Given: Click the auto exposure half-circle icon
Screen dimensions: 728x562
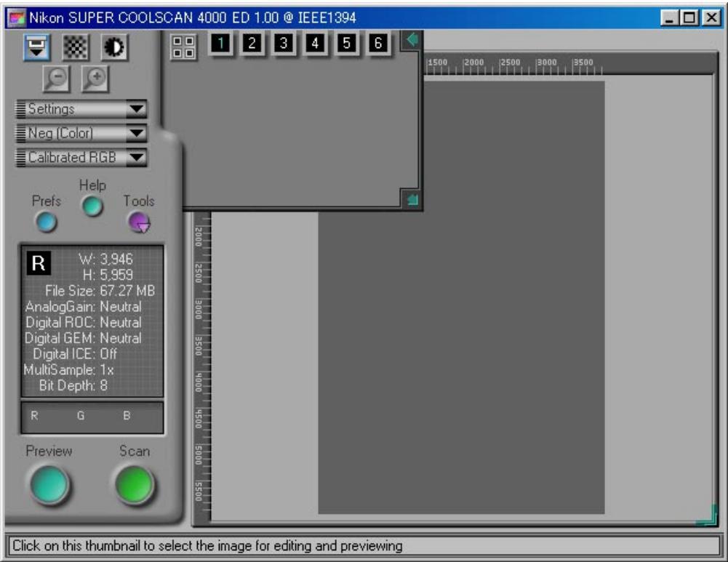Looking at the screenshot, I should pyautogui.click(x=114, y=47).
